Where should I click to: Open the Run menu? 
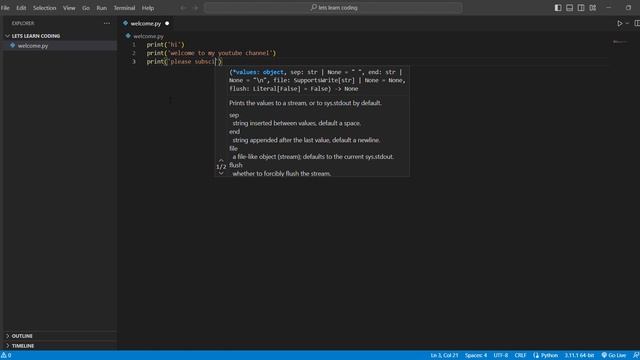101,8
